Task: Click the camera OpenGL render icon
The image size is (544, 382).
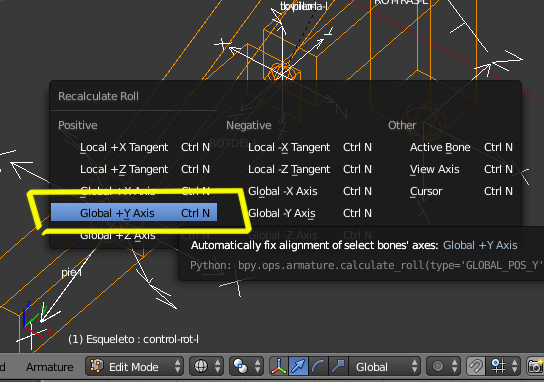Action: tap(535, 366)
